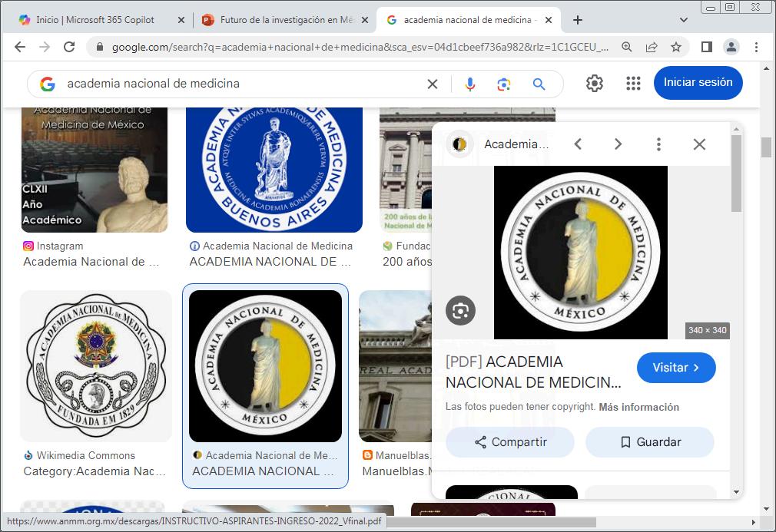The image size is (776, 532).
Task: Click the page vertical scrollbar thumb
Action: click(766, 147)
